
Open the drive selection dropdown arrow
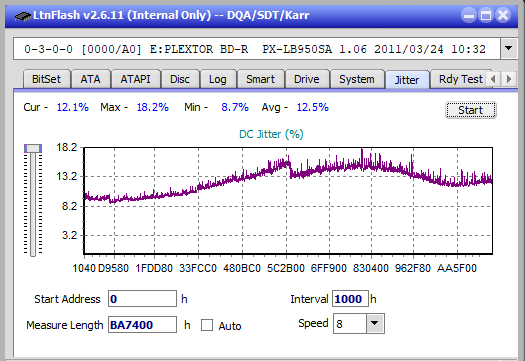509,49
